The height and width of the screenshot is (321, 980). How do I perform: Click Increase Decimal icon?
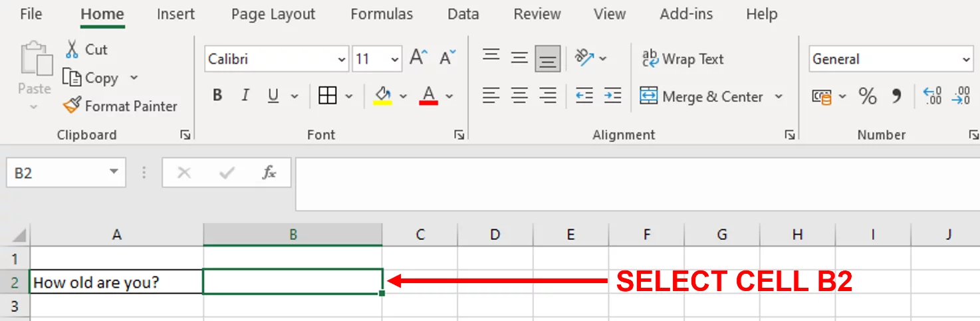933,96
